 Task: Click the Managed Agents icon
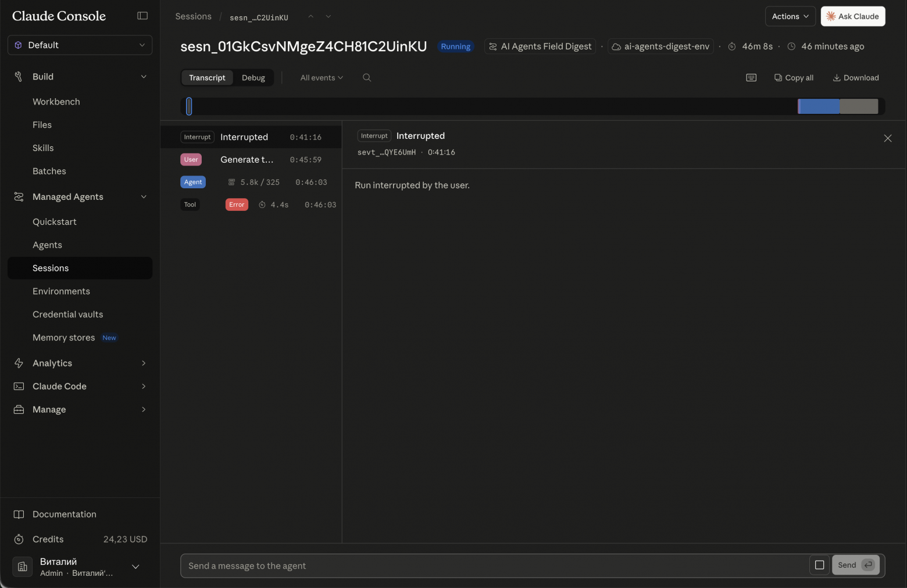click(19, 197)
